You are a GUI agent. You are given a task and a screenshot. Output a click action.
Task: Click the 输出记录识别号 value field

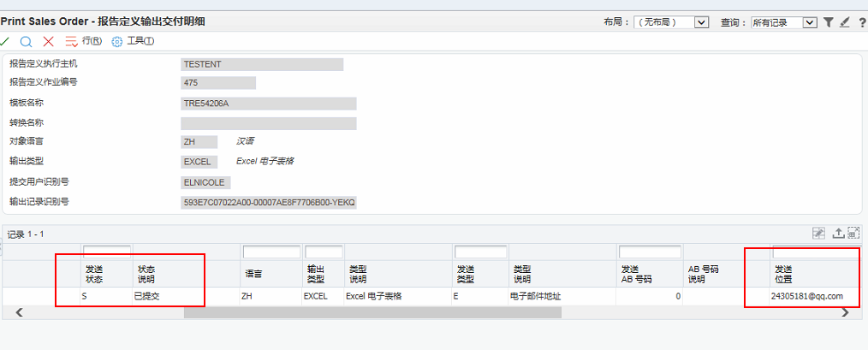[x=269, y=203]
